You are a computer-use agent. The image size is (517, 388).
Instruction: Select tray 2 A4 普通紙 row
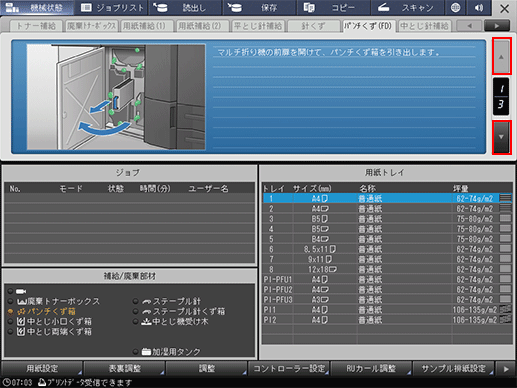click(387, 209)
